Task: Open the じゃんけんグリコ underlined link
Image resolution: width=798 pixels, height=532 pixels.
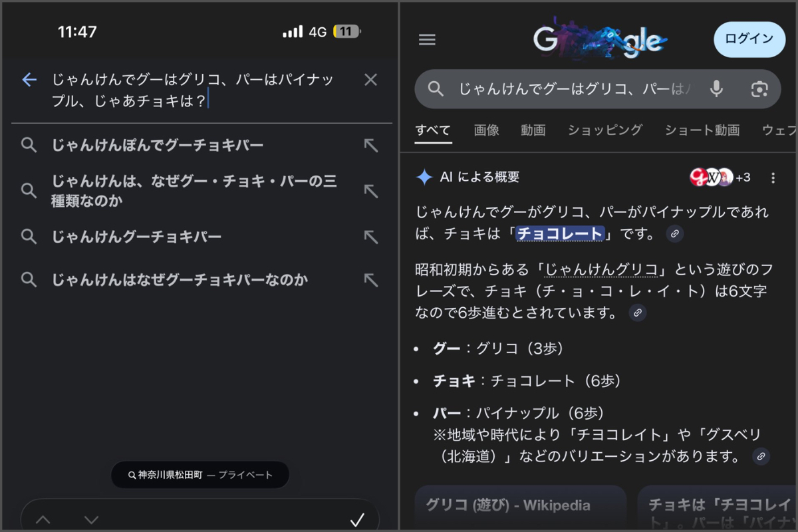Action: (x=601, y=270)
